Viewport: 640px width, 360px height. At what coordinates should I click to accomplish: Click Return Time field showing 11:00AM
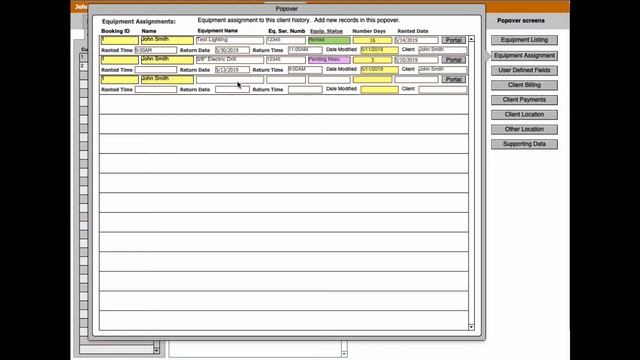tap(305, 50)
